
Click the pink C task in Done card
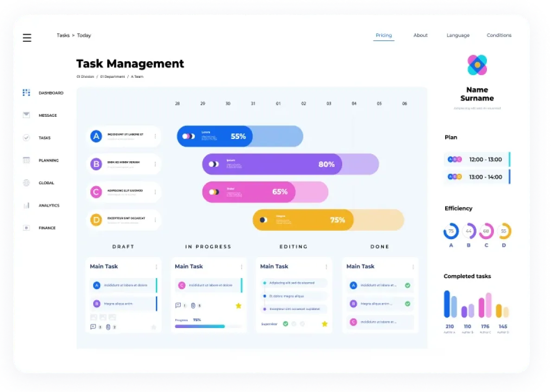380,322
